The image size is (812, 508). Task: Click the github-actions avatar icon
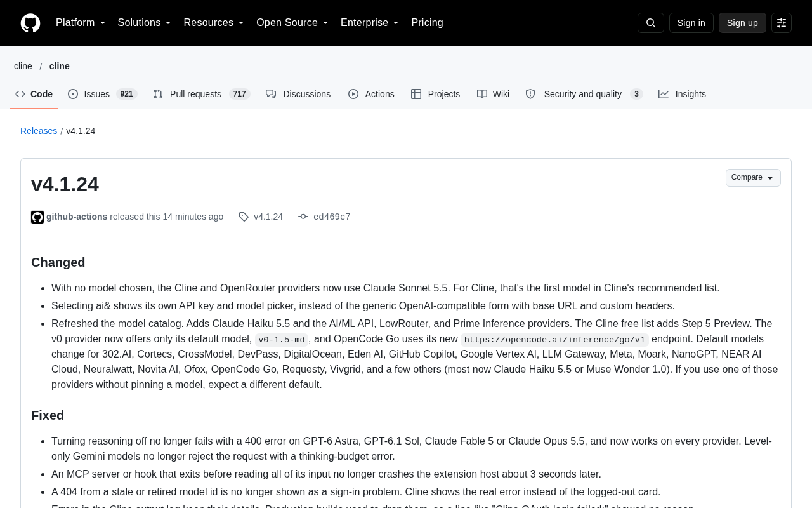37,217
